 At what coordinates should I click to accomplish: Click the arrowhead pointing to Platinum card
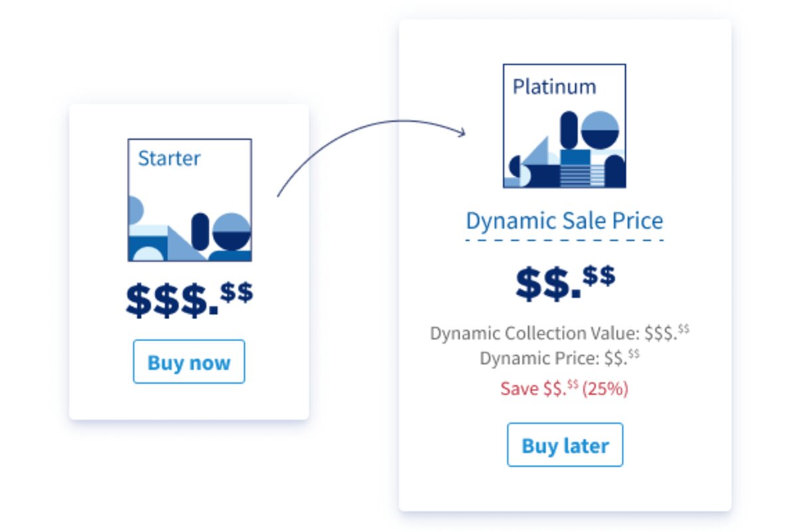point(461,132)
